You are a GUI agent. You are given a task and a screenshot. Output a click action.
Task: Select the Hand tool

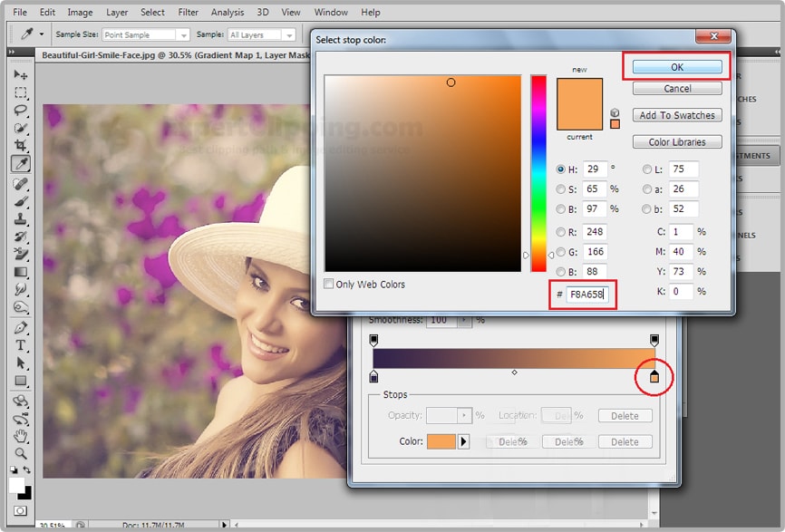pyautogui.click(x=20, y=436)
